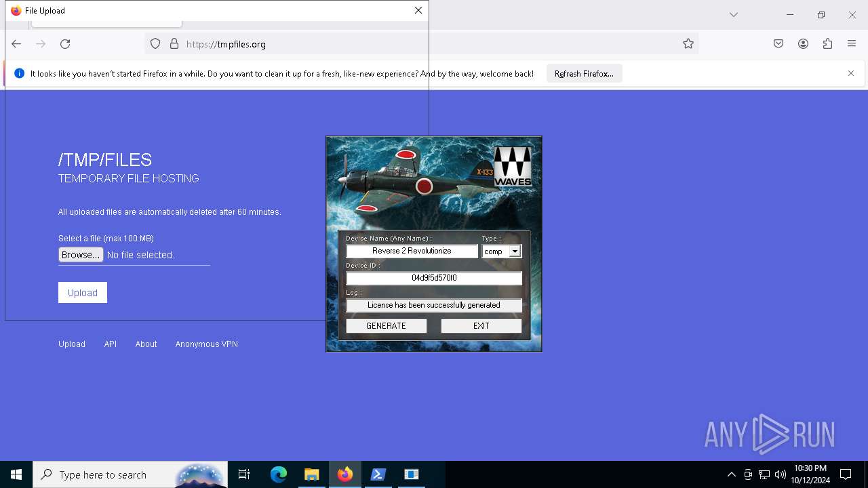Open network status tray icon

point(764,474)
